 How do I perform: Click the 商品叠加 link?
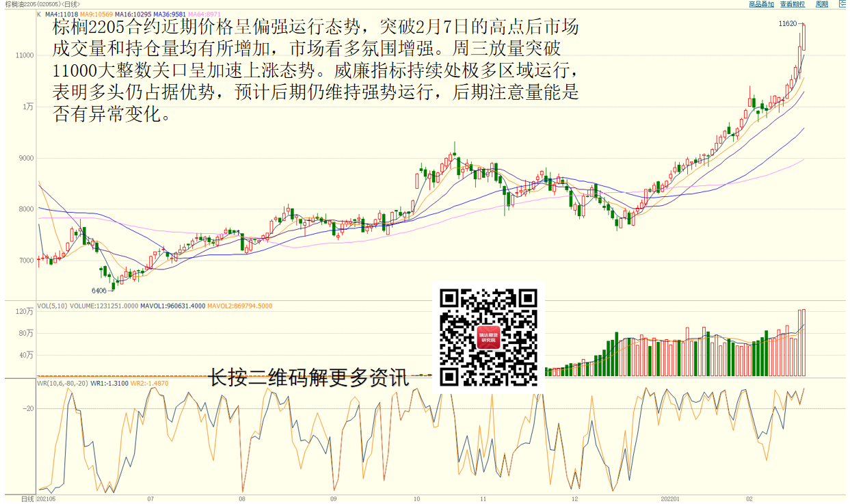tap(761, 4)
